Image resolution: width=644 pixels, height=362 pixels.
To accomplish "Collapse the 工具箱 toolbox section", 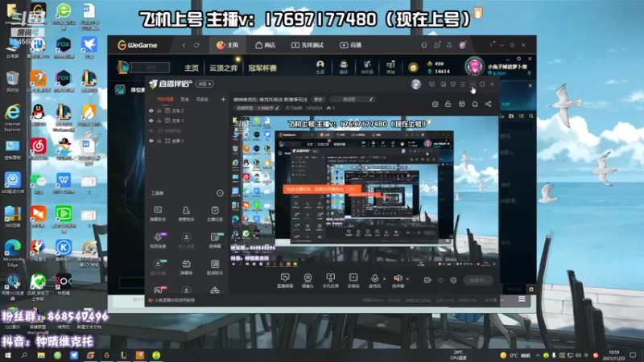I will [x=220, y=193].
